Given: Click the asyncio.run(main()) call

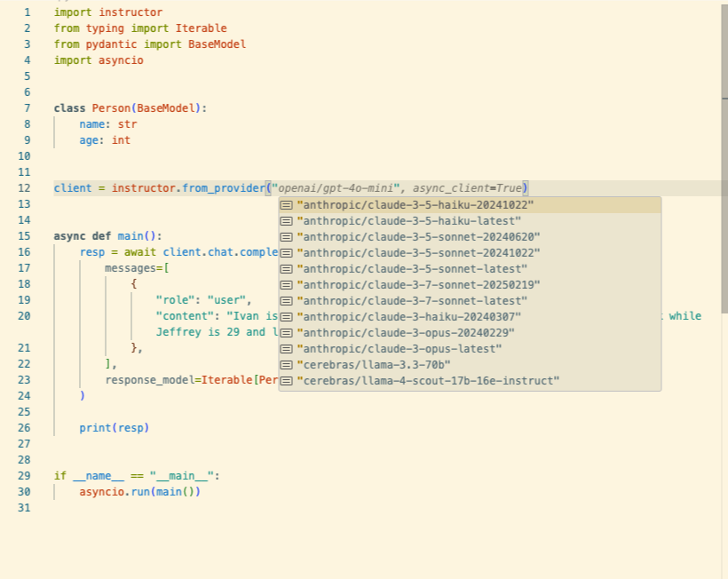Looking at the screenshot, I should 139,492.
